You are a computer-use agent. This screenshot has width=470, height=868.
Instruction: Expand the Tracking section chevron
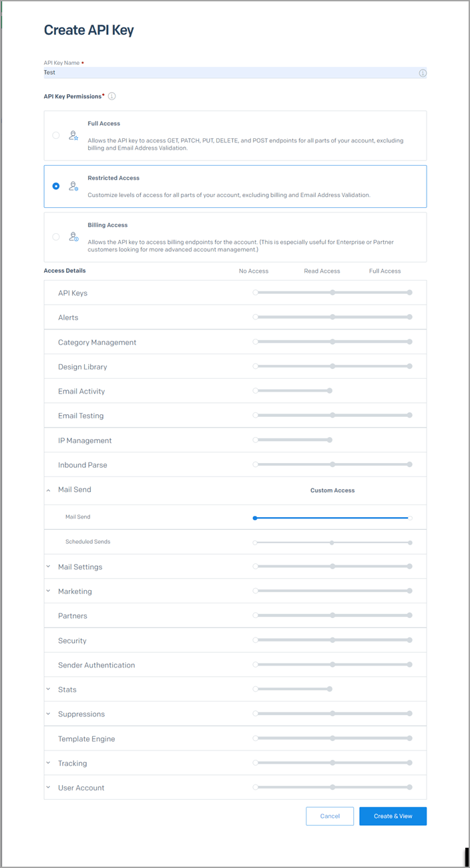(x=48, y=763)
